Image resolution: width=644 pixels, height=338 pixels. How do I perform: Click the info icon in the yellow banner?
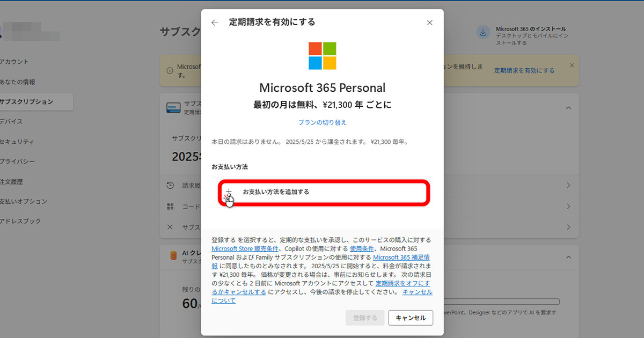[170, 70]
